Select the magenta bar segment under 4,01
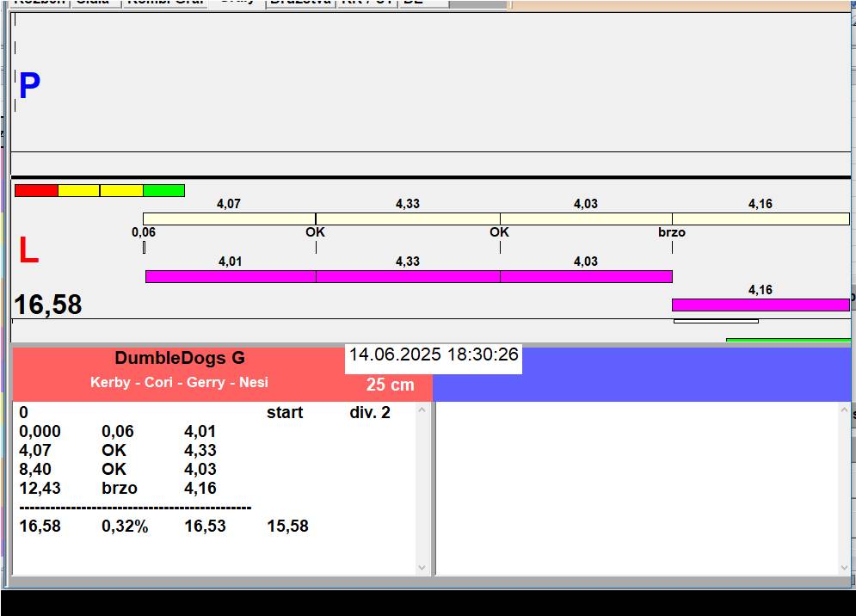 pos(231,276)
